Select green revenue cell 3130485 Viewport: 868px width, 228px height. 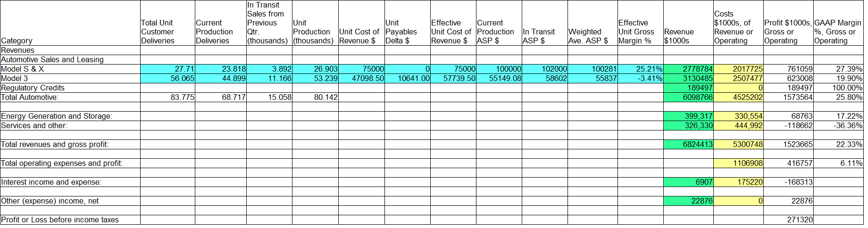[689, 79]
